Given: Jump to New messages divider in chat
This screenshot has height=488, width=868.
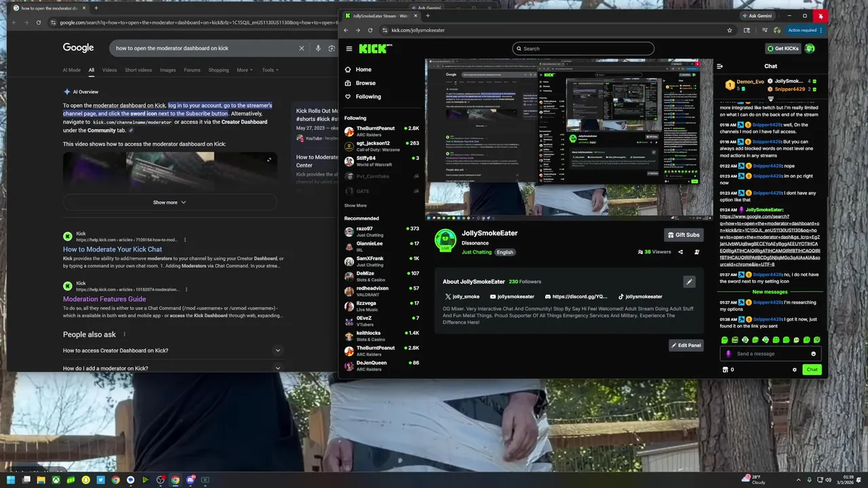Looking at the screenshot, I should pos(770,291).
